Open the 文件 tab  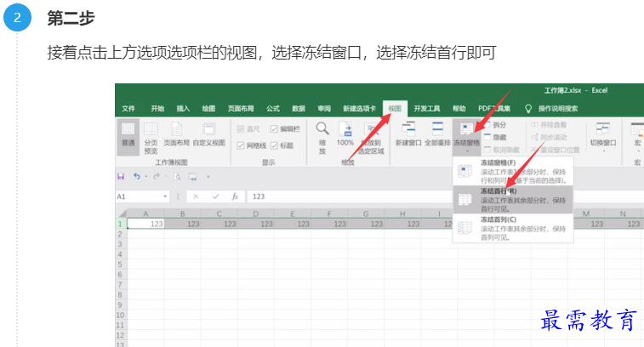click(x=128, y=108)
